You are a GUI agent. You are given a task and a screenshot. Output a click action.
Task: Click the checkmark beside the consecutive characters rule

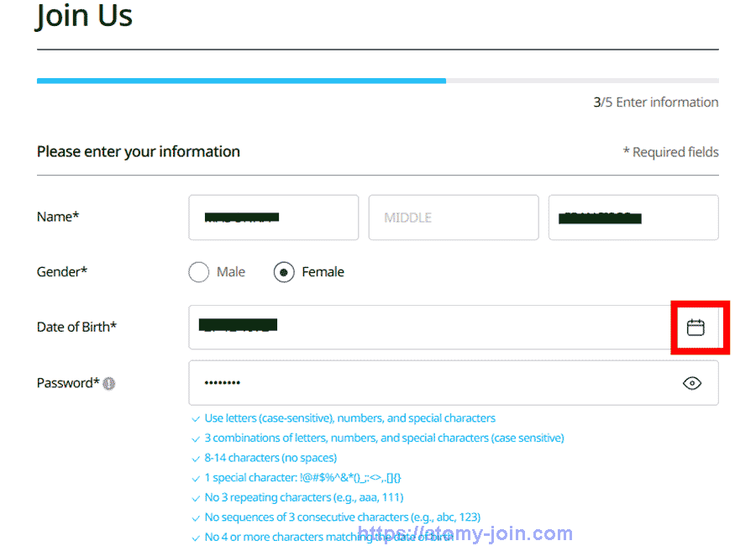pyautogui.click(x=196, y=517)
